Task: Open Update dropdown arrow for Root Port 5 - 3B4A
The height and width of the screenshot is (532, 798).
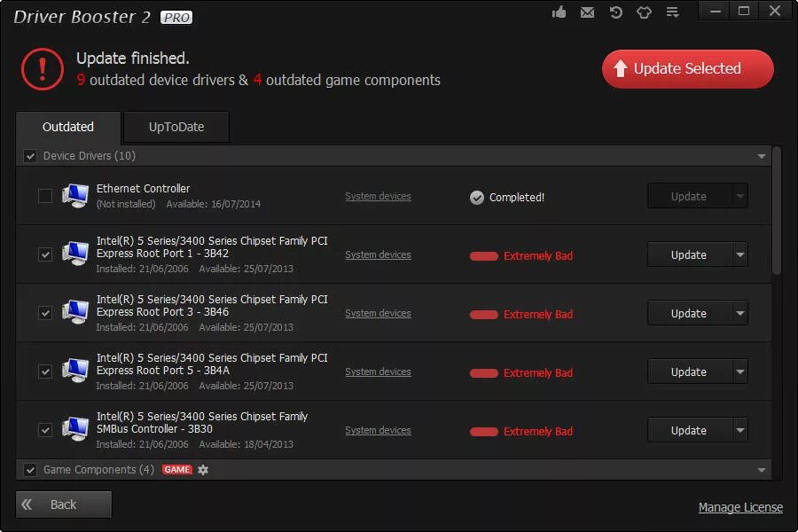Action: [740, 372]
